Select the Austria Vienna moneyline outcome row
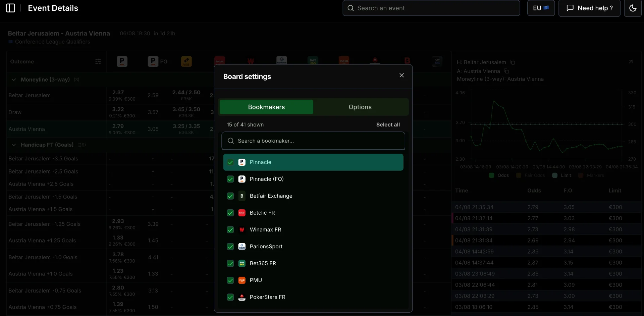The height and width of the screenshot is (316, 644). coord(56,129)
